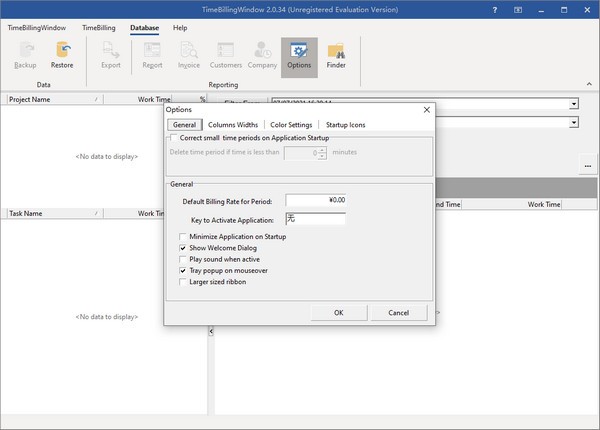The height and width of the screenshot is (430, 600).
Task: Switch to Color Settings tab
Action: pyautogui.click(x=291, y=124)
